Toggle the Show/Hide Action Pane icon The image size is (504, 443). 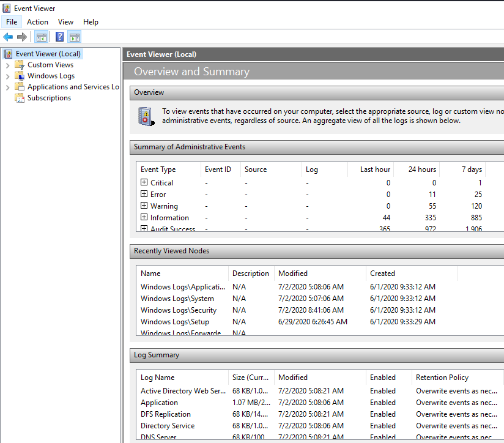(x=74, y=37)
